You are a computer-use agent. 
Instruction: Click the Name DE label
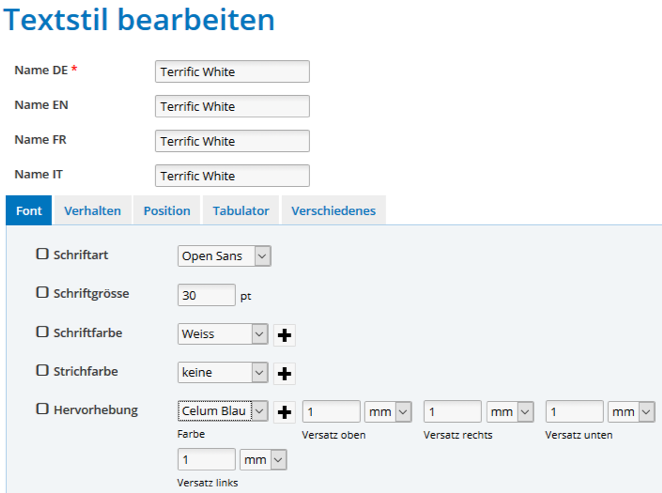coord(46,70)
